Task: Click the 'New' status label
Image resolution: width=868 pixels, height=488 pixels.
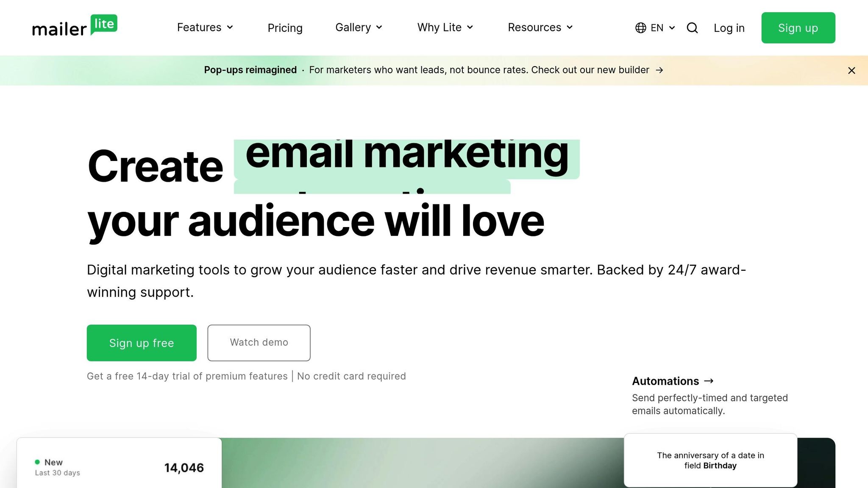Action: point(53,462)
